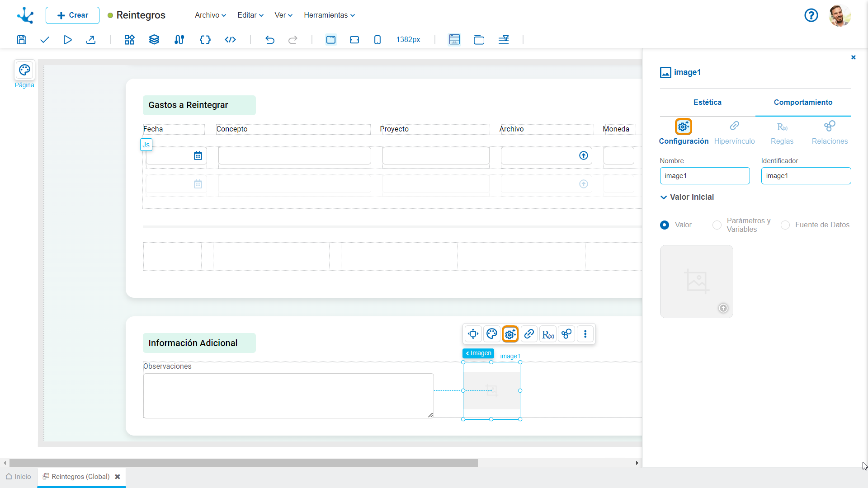
Task: Click the Gastos a Reintegrar title
Action: coord(188,105)
